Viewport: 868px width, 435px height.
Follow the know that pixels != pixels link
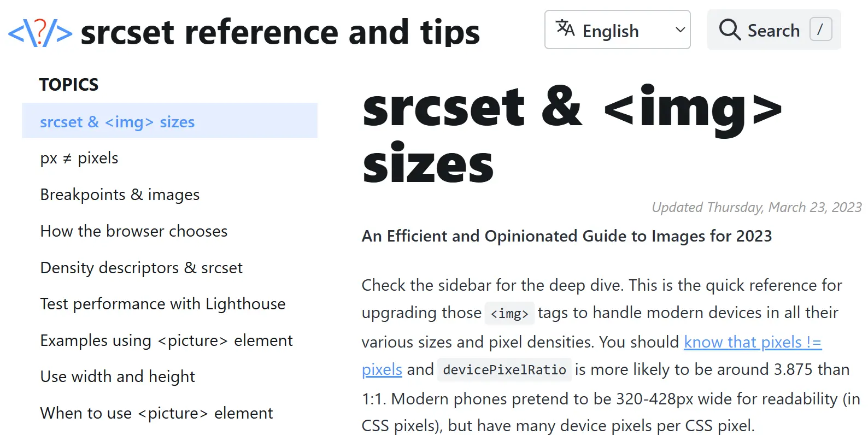coord(753,342)
